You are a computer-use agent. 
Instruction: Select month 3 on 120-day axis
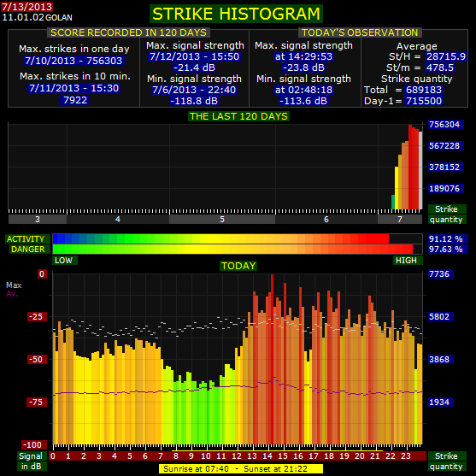pyautogui.click(x=38, y=219)
